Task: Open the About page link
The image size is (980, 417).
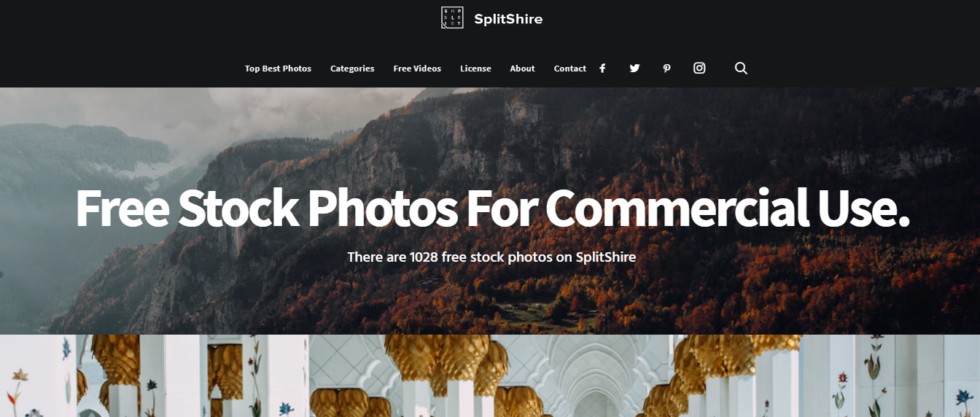Action: click(522, 69)
